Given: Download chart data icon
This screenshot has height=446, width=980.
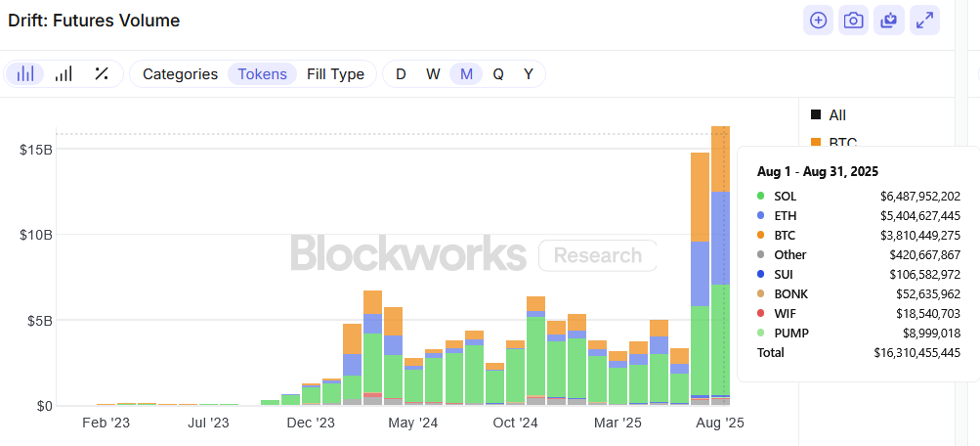Looking at the screenshot, I should pos(889,21).
